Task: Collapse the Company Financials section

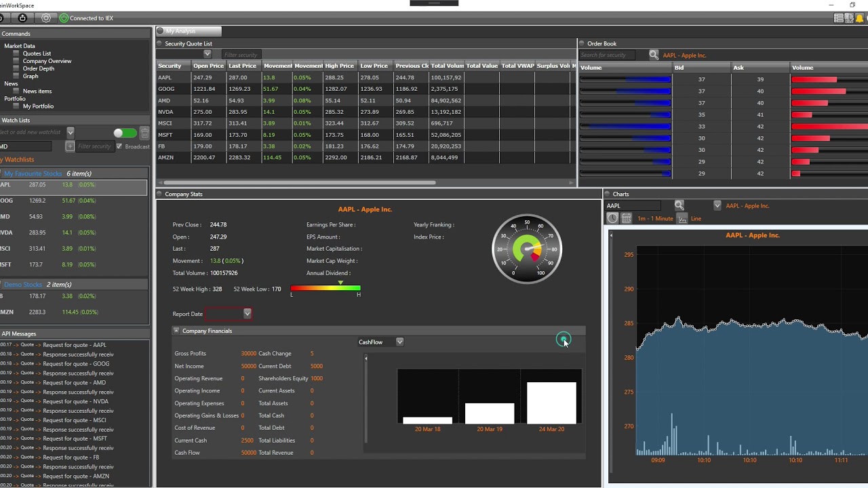Action: [176, 331]
